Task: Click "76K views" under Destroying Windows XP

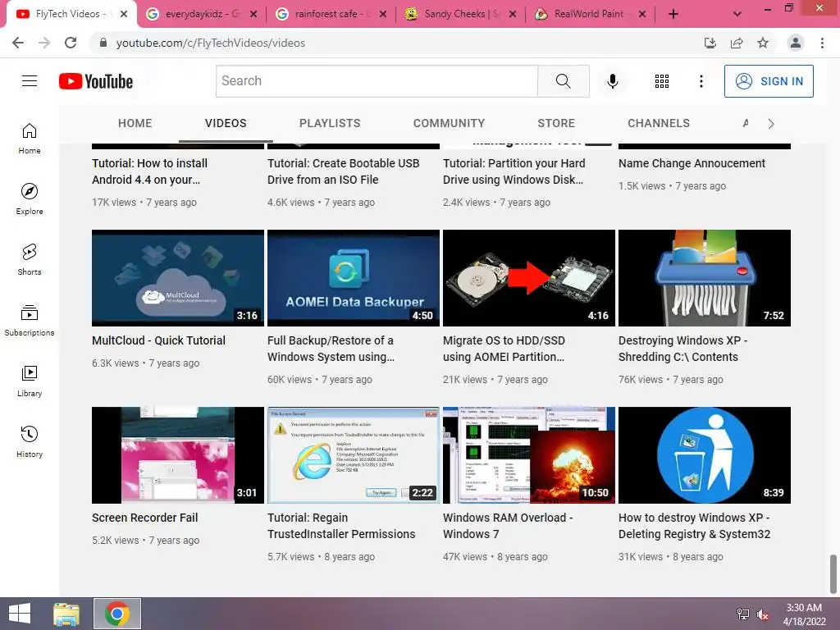Action: 640,380
